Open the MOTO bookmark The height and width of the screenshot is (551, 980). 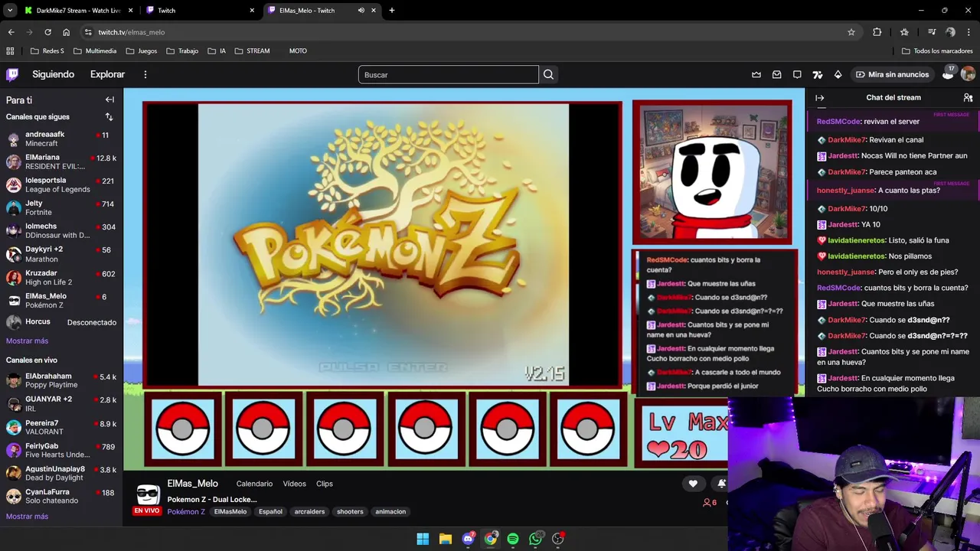click(298, 51)
